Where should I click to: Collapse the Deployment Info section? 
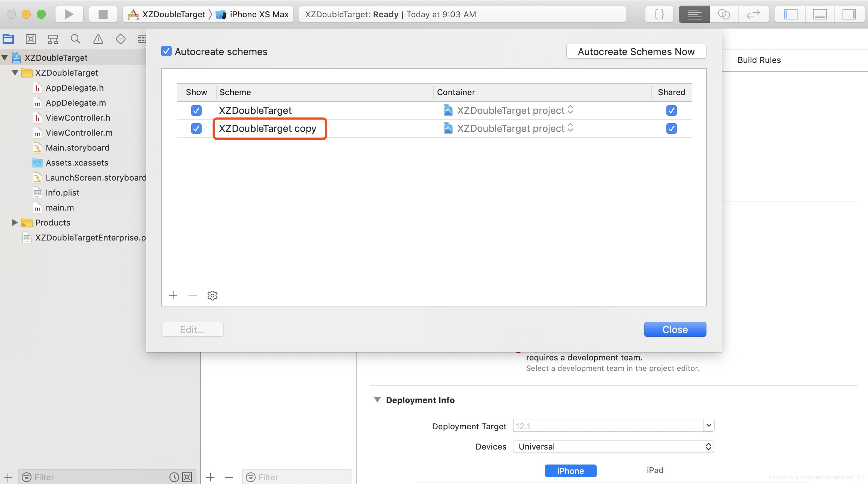click(x=377, y=400)
